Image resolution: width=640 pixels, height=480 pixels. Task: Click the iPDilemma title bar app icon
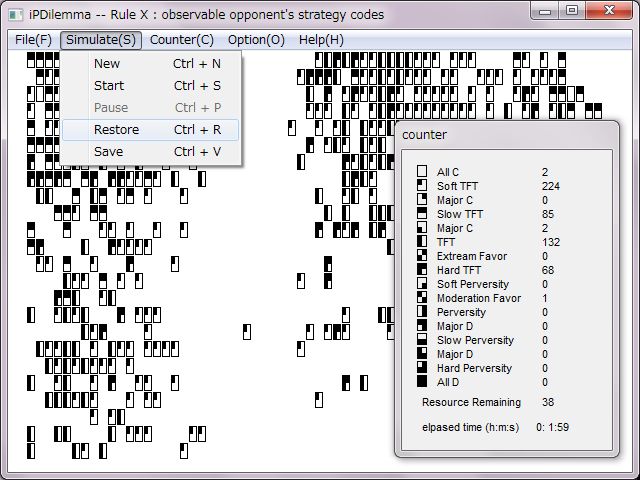pos(16,15)
